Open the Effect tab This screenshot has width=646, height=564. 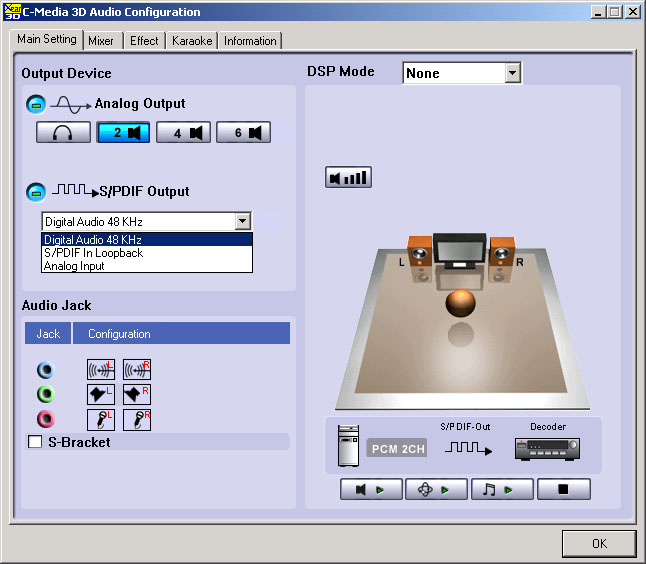point(144,41)
